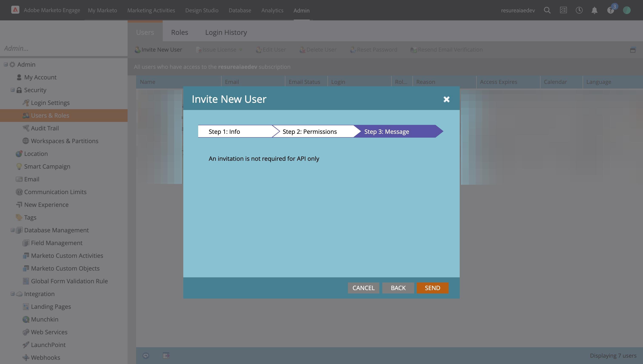
Task: Click the BACK button in dialog
Action: pos(398,288)
